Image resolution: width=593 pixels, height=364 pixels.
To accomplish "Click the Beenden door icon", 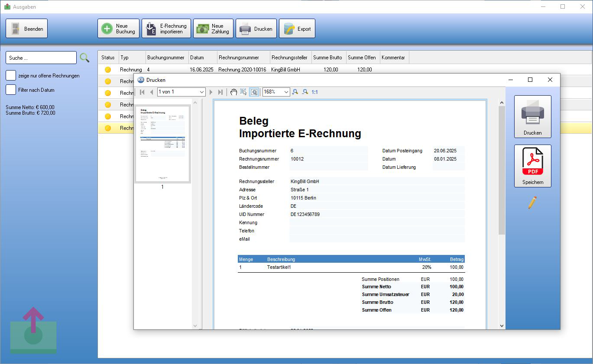I will tap(16, 29).
